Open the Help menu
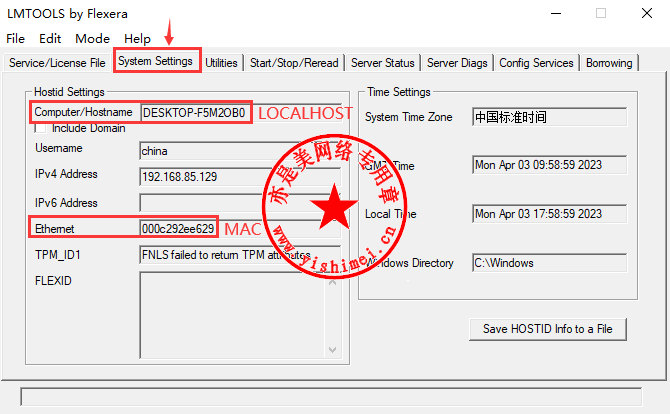 pos(137,39)
